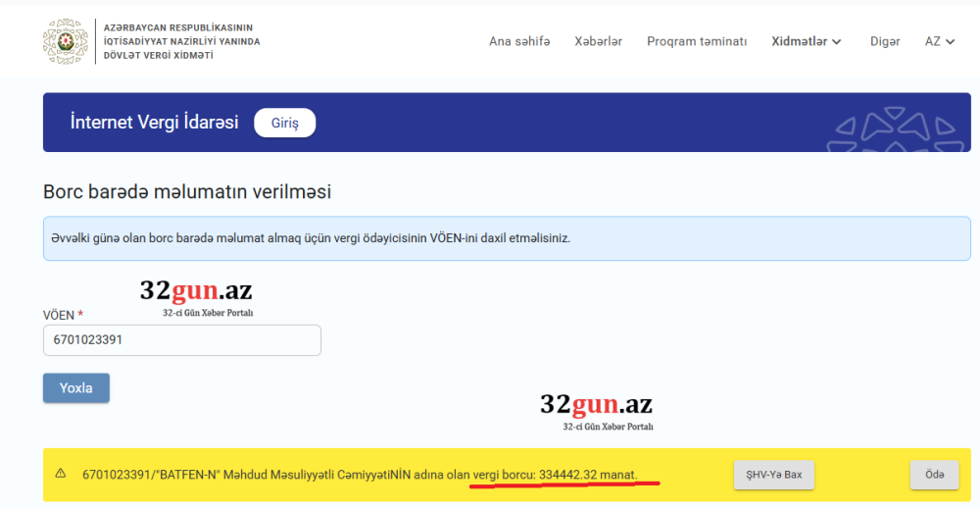Screen dimensions: 980x509
Task: Expand the Xidmətlər dropdown menu
Action: [807, 41]
